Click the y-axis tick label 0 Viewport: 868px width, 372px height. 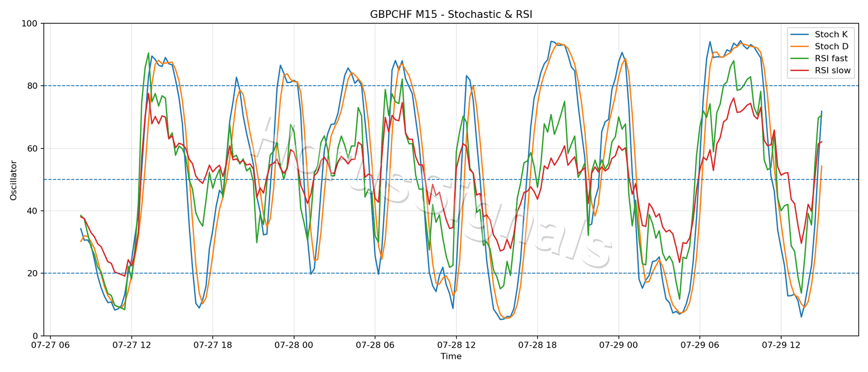(x=35, y=336)
